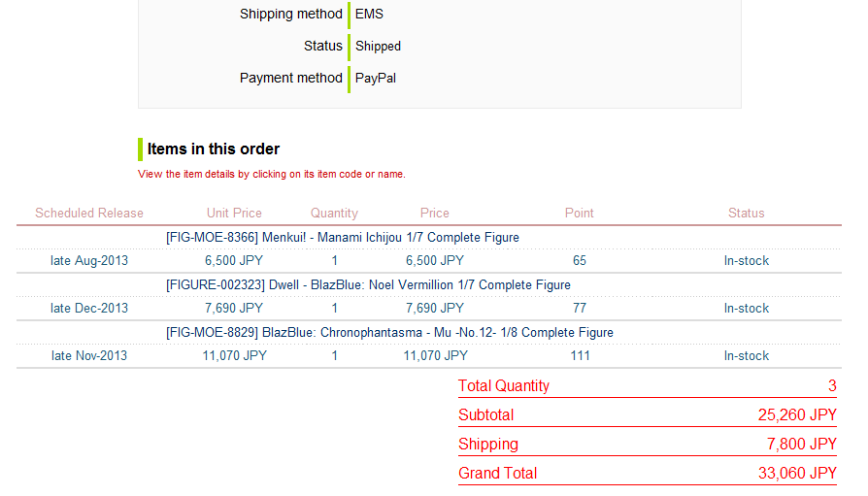The width and height of the screenshot is (868, 496).
Task: Click the point value 77
Action: 579,309
